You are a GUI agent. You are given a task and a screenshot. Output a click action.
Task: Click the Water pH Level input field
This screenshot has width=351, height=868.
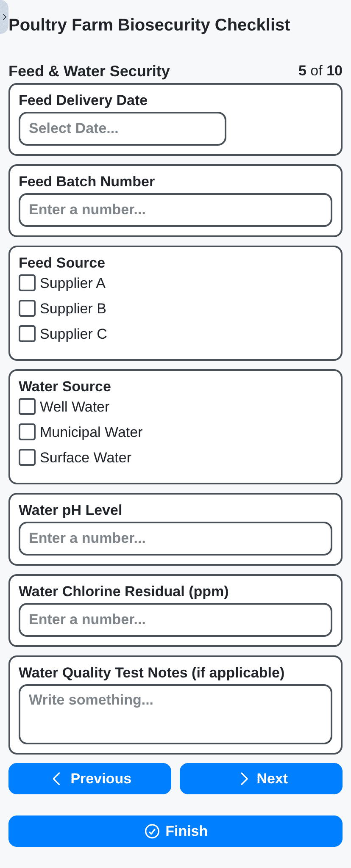[175, 538]
